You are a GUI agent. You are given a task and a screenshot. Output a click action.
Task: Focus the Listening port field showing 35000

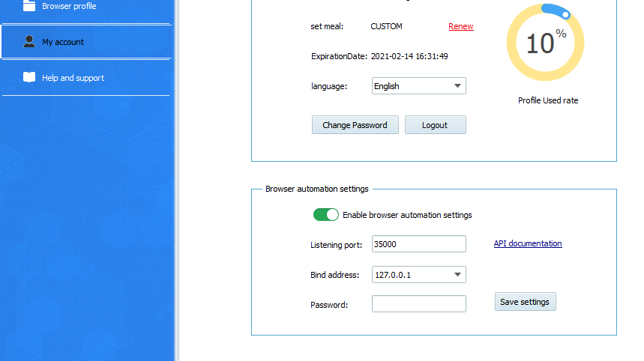pos(418,244)
